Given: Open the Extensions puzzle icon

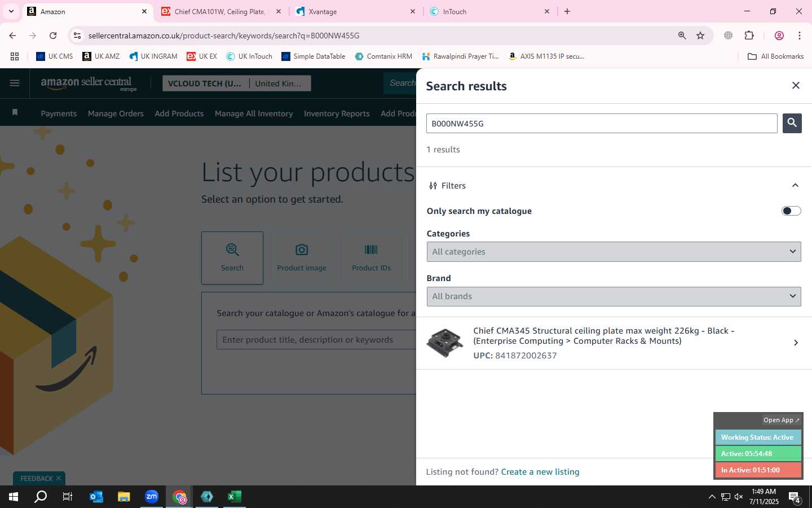Looking at the screenshot, I should [x=749, y=36].
